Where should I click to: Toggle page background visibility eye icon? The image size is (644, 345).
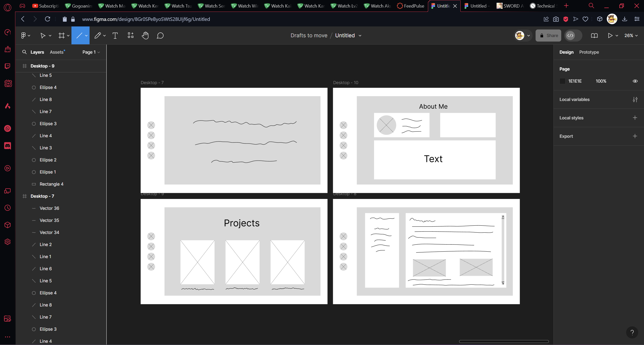pos(635,81)
